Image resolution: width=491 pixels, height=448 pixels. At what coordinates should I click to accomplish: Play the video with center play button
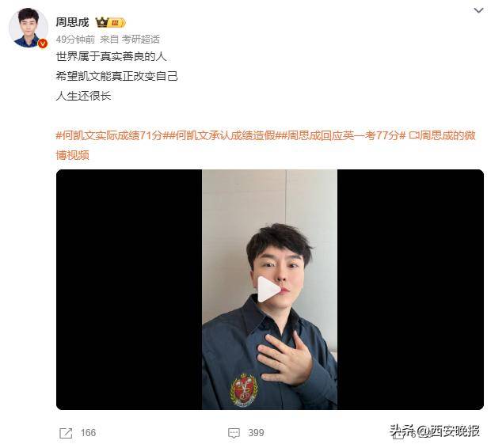pos(268,289)
